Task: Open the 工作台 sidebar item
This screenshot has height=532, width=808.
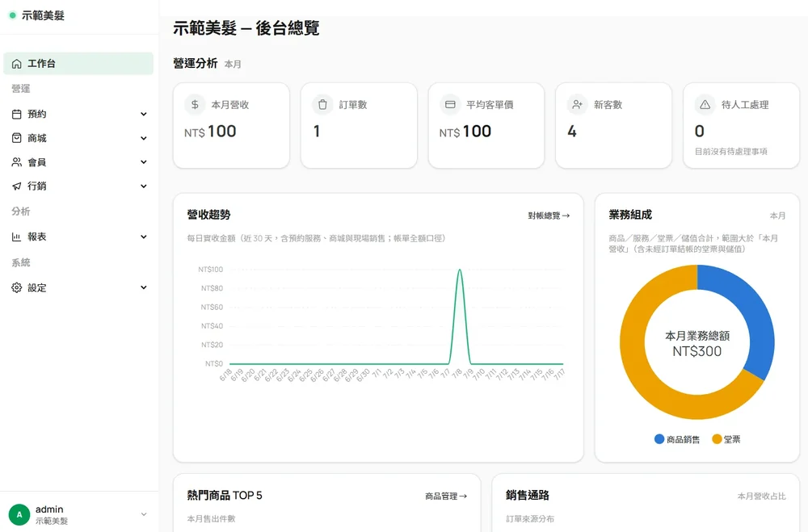Action: tap(78, 64)
